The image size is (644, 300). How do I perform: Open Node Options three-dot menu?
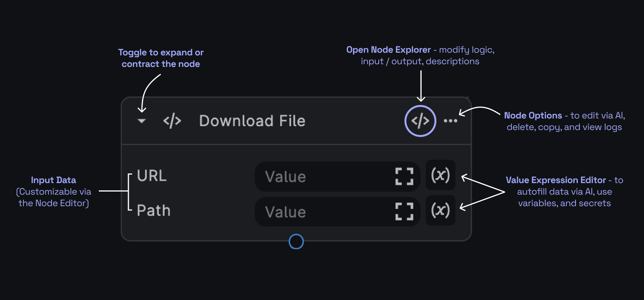coord(450,121)
